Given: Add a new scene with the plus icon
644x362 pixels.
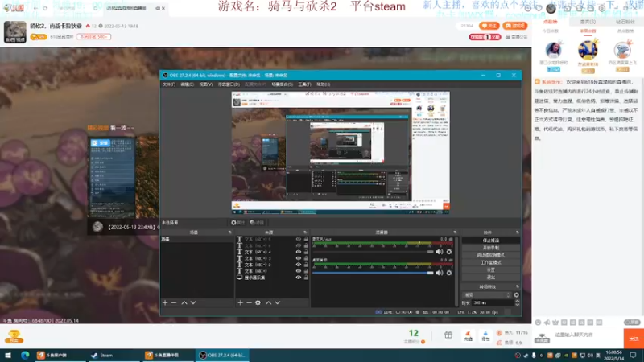Looking at the screenshot, I should coord(165,303).
